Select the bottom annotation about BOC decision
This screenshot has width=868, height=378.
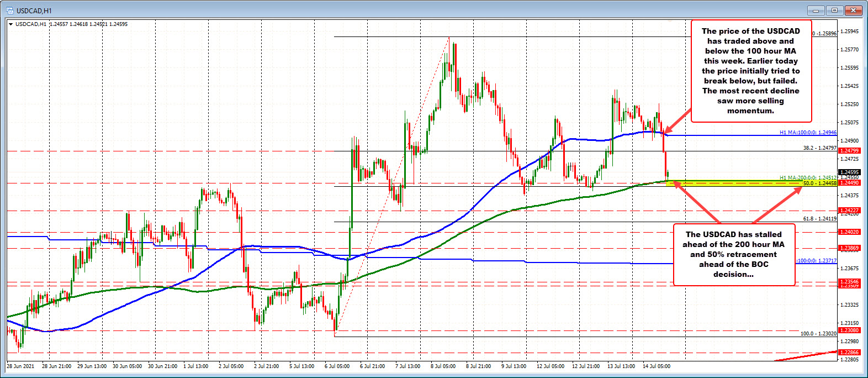coord(734,254)
